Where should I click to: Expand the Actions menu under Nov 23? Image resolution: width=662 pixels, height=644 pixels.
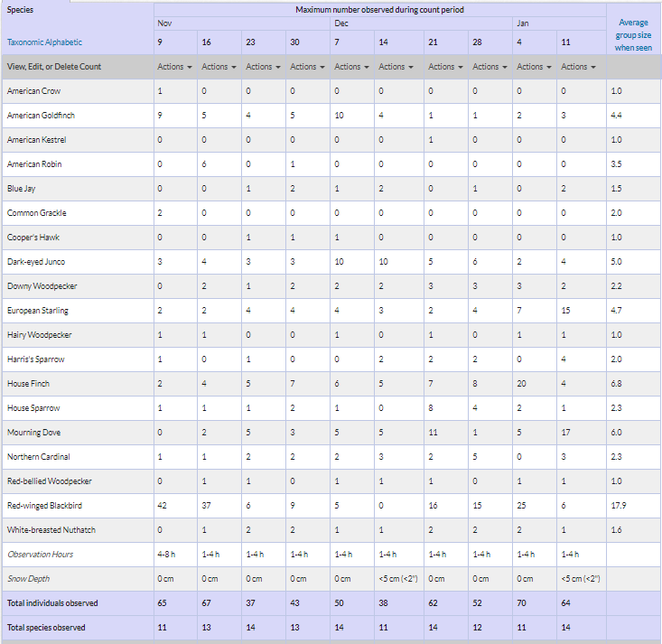(x=263, y=67)
